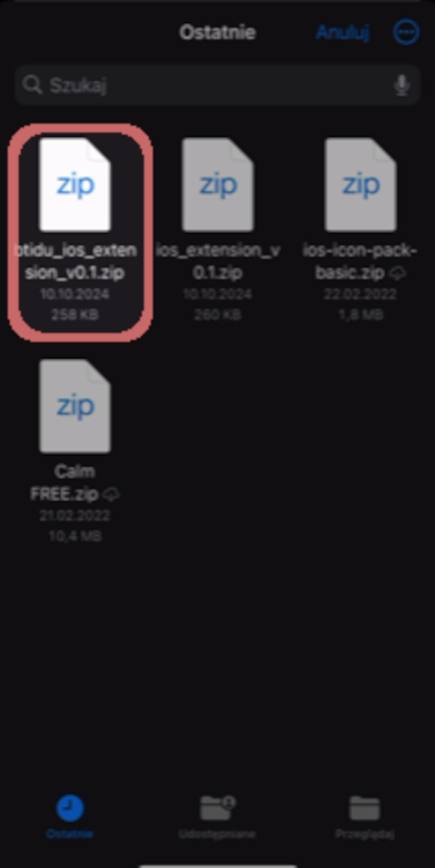The image size is (435, 868).
Task: Select the Ostatnie clock icon
Action: [x=70, y=809]
